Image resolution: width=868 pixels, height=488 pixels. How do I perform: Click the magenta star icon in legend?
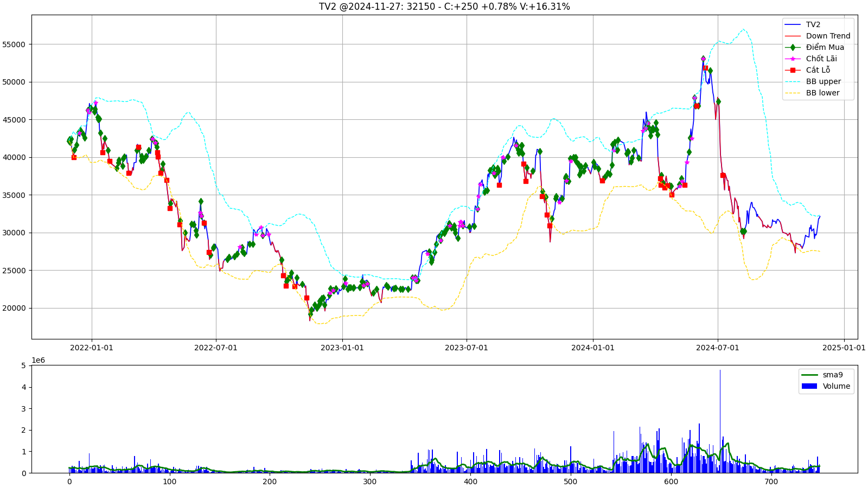point(793,59)
